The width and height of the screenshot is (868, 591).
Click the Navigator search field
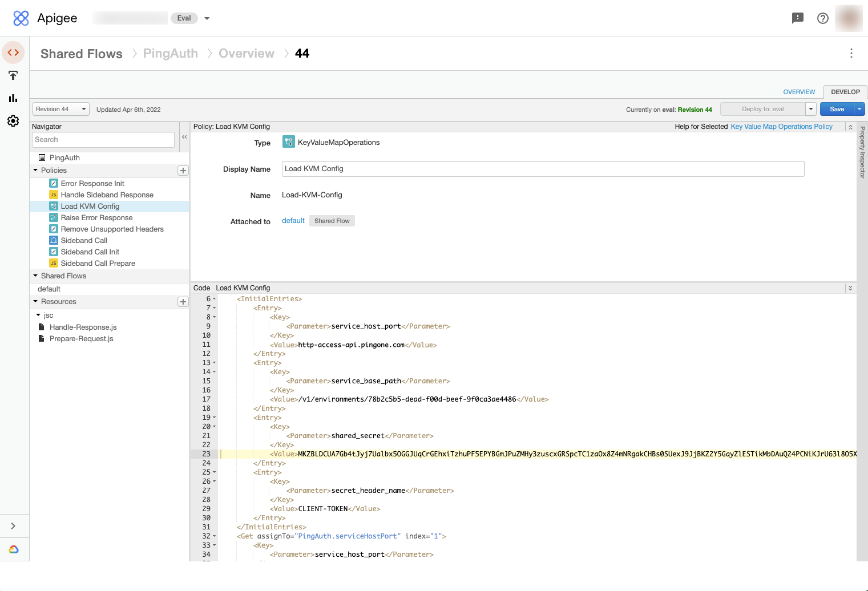tap(103, 140)
